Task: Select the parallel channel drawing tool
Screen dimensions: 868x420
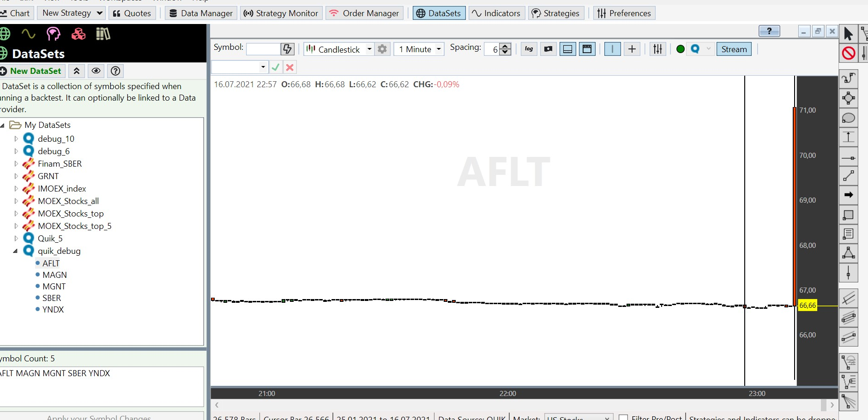Action: [x=848, y=337]
